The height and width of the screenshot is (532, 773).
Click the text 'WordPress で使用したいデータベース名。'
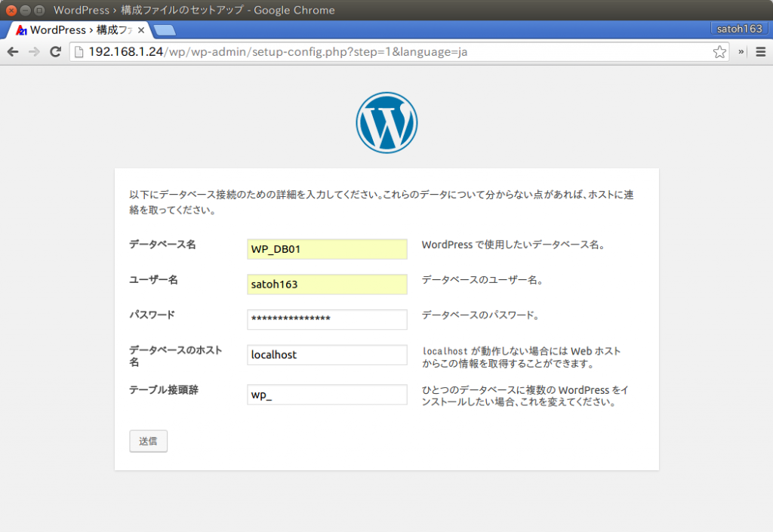(513, 244)
